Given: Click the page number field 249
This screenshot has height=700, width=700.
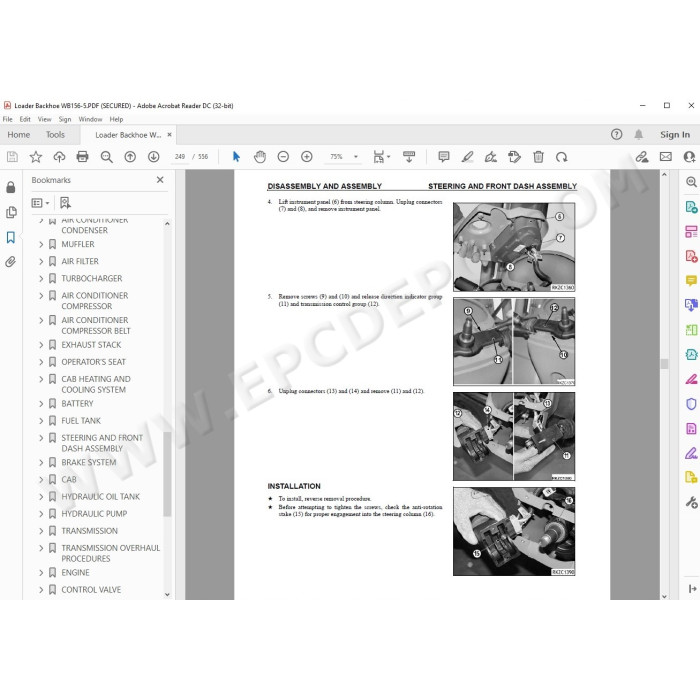Looking at the screenshot, I should 180,157.
